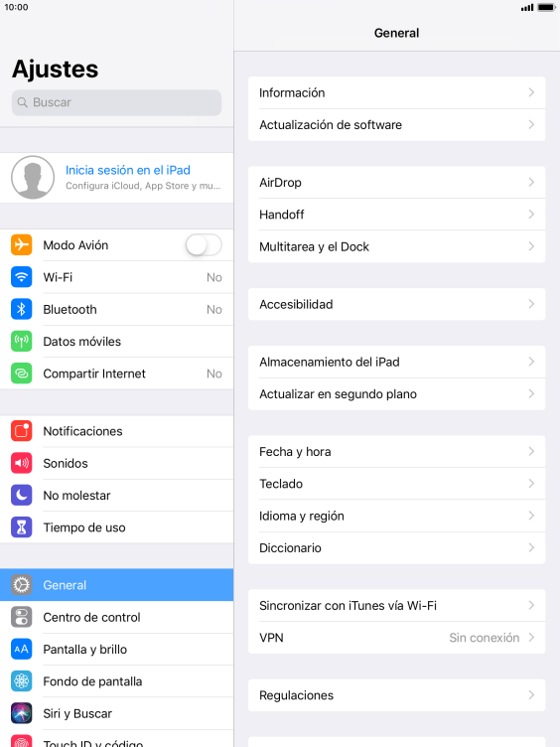The height and width of the screenshot is (747, 560).
Task: Open Pantalla y brillo settings
Action: 117,650
